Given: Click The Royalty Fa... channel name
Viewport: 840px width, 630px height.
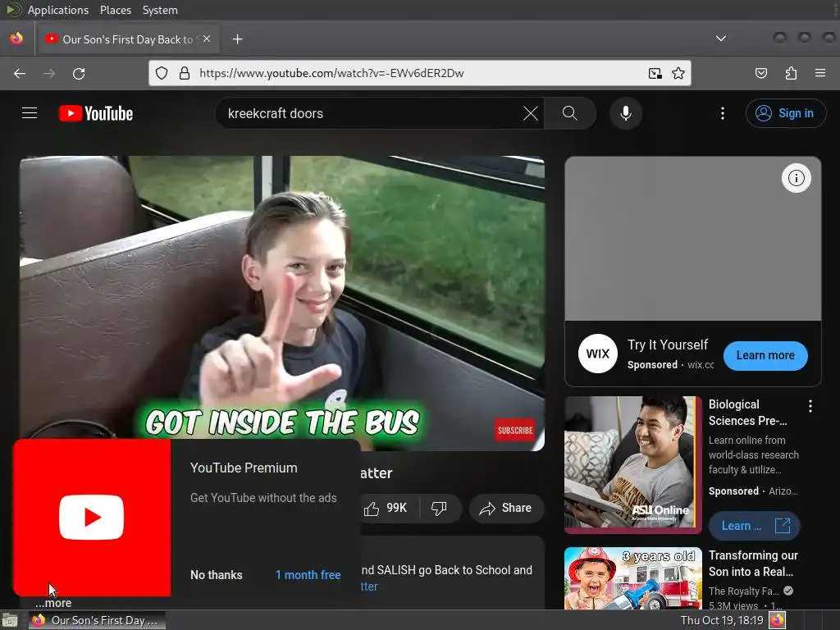Looking at the screenshot, I should pyautogui.click(x=743, y=591).
